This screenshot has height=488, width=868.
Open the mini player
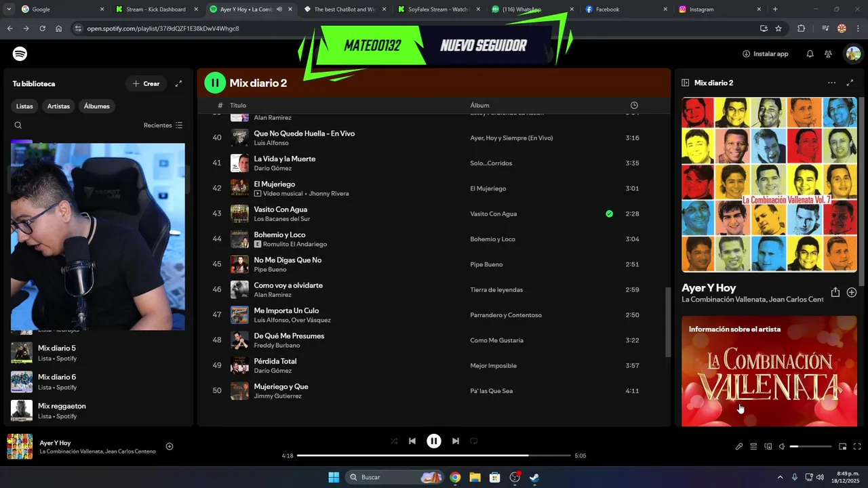click(x=843, y=447)
